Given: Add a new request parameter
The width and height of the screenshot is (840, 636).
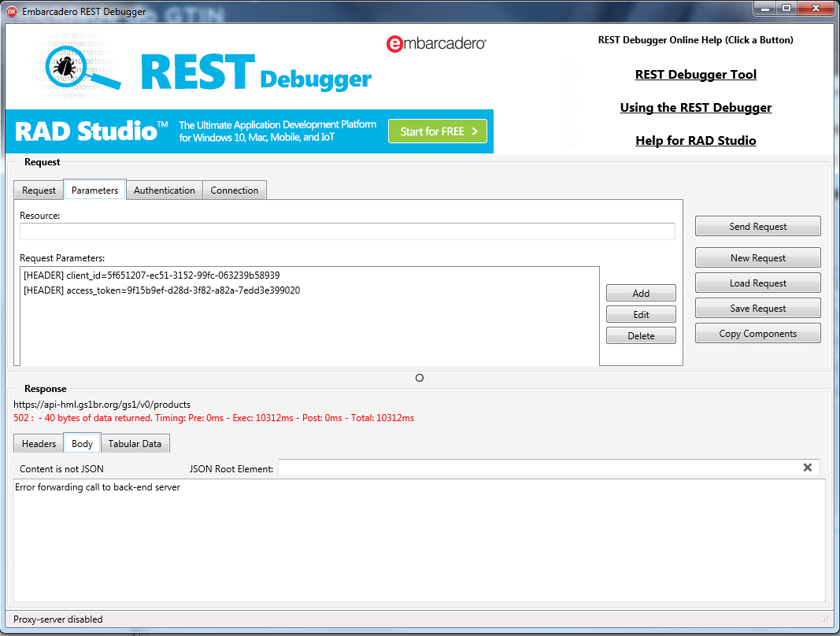Looking at the screenshot, I should [x=641, y=294].
